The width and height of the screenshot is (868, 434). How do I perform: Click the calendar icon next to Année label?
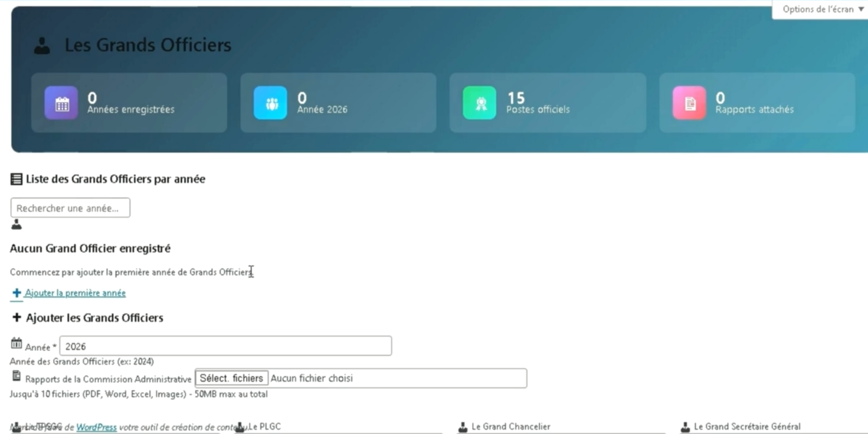pos(17,343)
